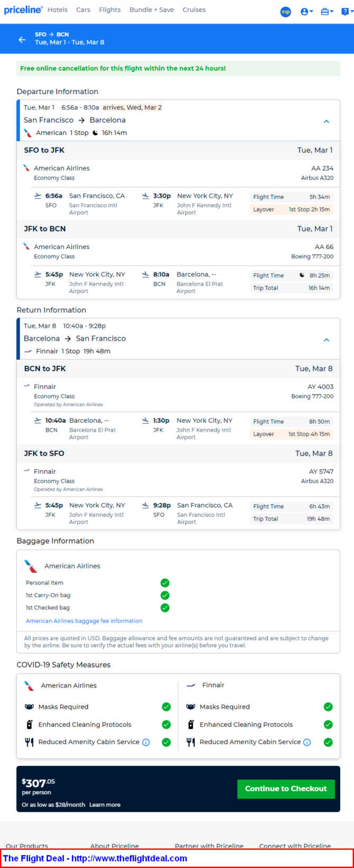Open the Hotels menu item
The width and height of the screenshot is (354, 868).
[58, 10]
